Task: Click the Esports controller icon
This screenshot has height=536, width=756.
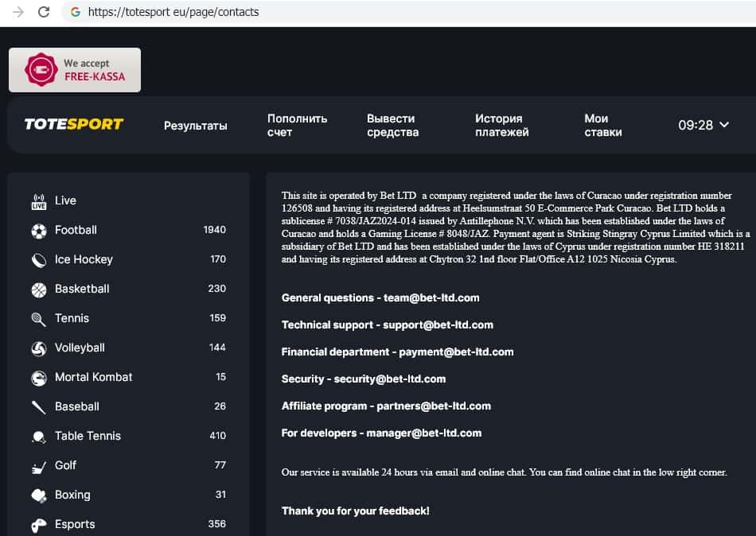Action: coord(38,525)
